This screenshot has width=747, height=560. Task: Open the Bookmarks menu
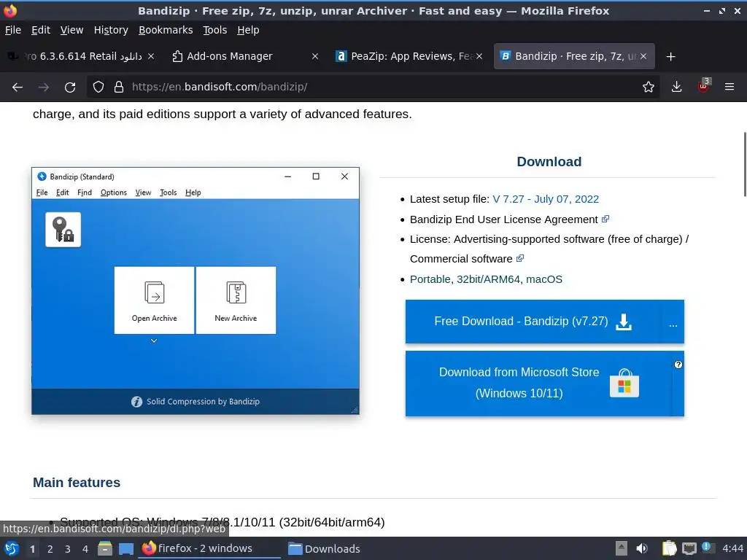click(166, 30)
